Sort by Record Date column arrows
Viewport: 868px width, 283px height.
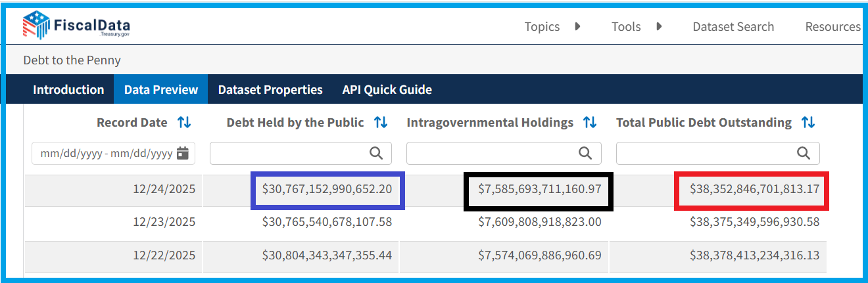(184, 122)
